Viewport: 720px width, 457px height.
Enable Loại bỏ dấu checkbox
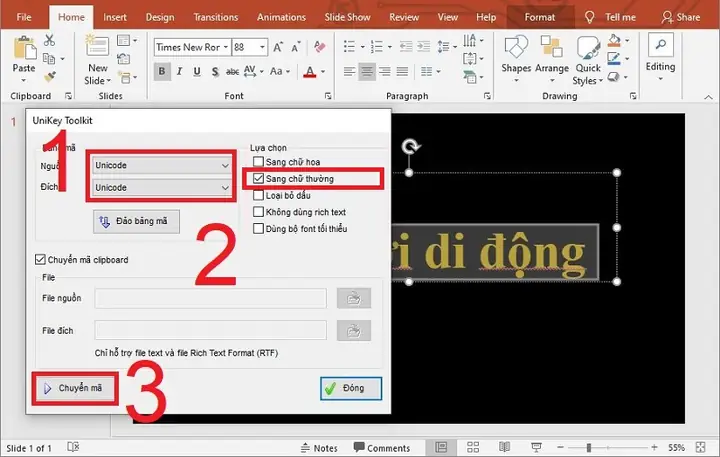[x=259, y=195]
